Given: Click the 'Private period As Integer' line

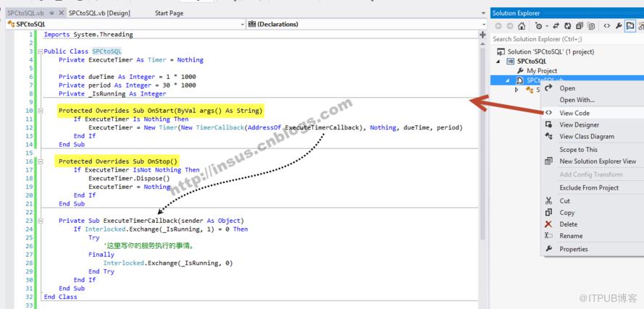Looking at the screenshot, I should [x=127, y=85].
